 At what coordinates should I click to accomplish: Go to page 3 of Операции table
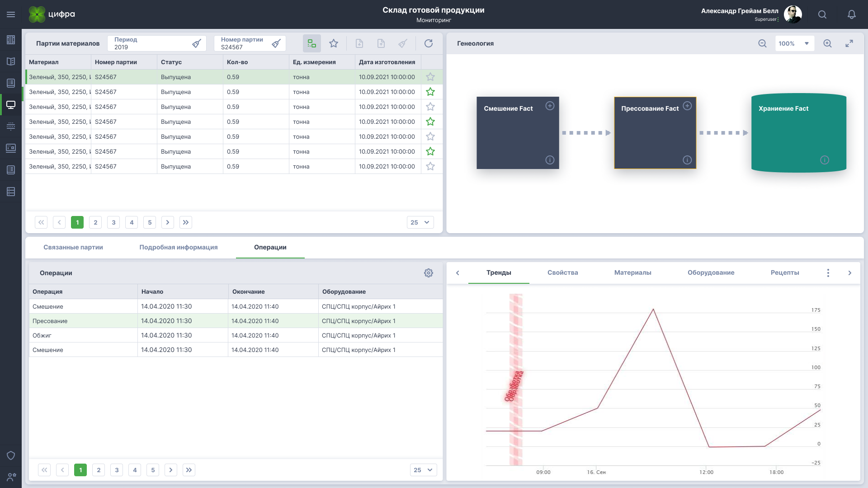point(117,470)
